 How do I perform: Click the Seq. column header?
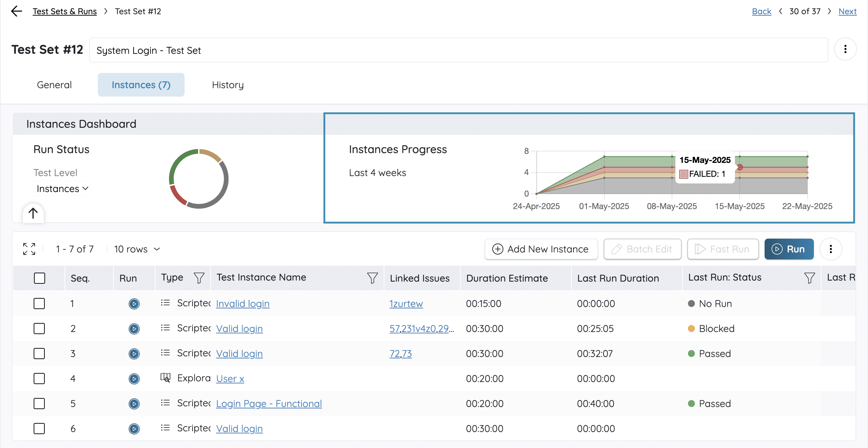click(80, 278)
